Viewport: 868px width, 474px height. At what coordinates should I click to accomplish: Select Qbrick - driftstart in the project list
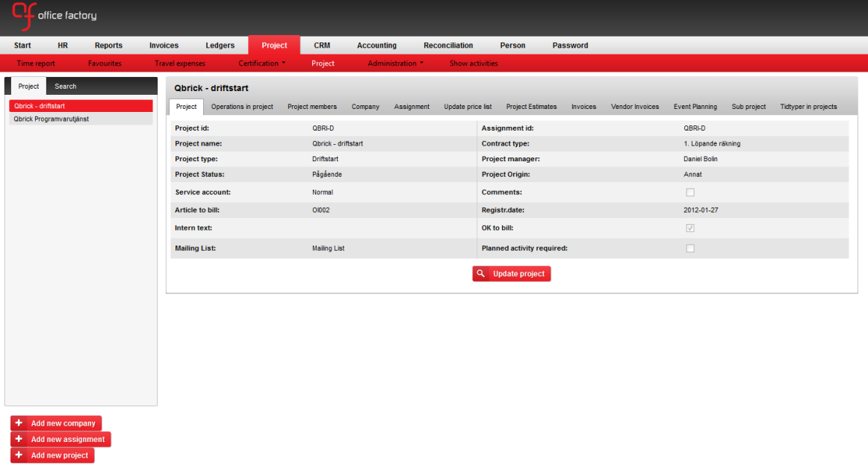click(x=81, y=106)
